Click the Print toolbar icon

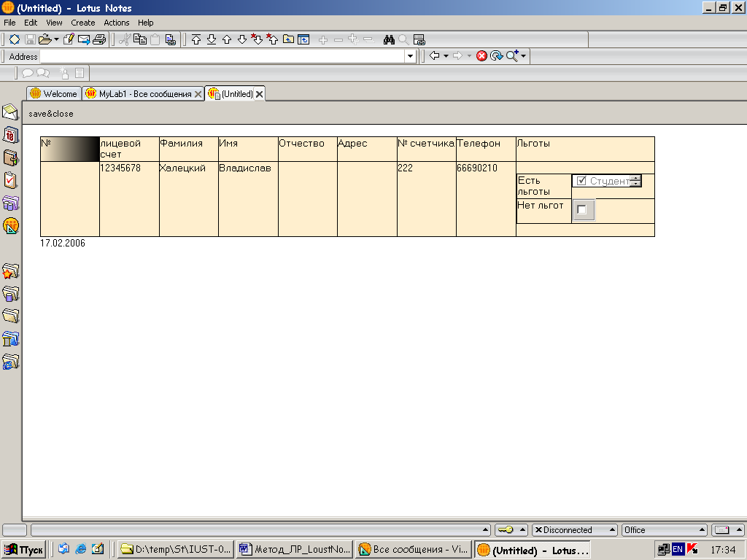tap(100, 39)
